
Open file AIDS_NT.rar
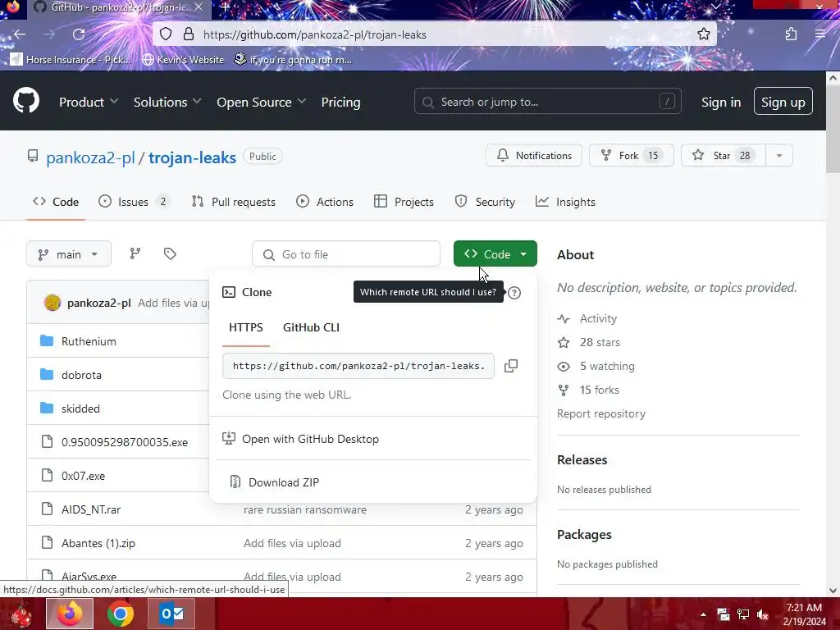[x=91, y=509]
